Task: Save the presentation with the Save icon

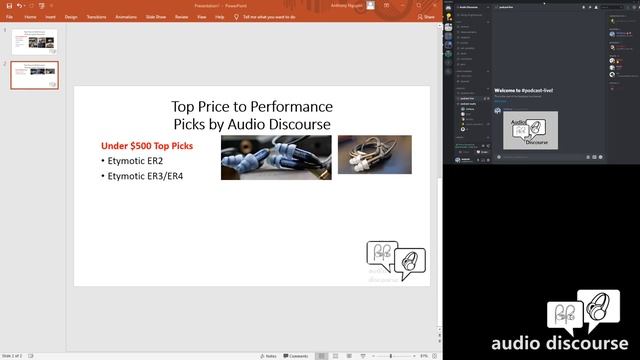Action: point(9,6)
